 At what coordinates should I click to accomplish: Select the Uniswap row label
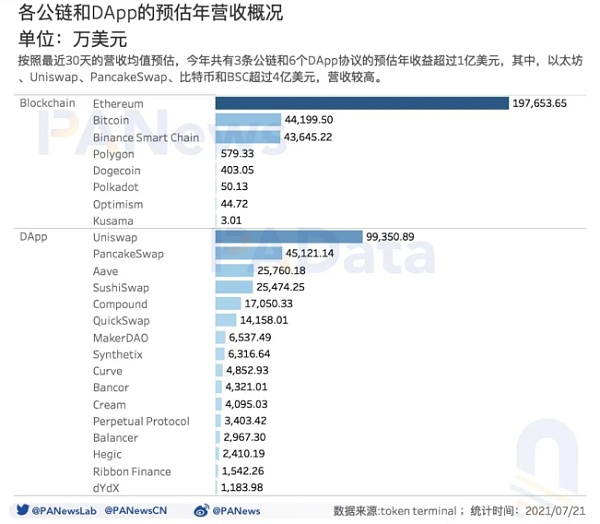click(115, 238)
